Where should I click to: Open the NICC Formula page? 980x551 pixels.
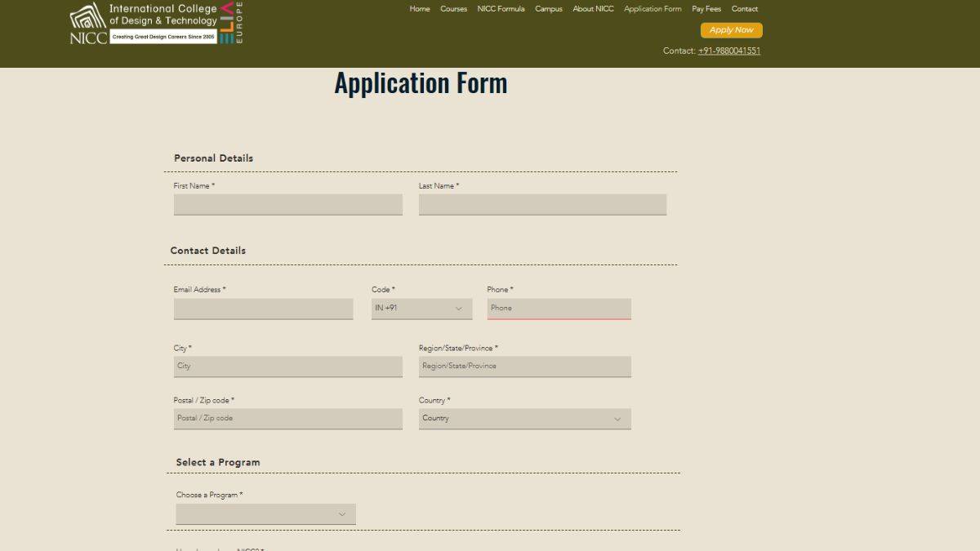tap(501, 9)
